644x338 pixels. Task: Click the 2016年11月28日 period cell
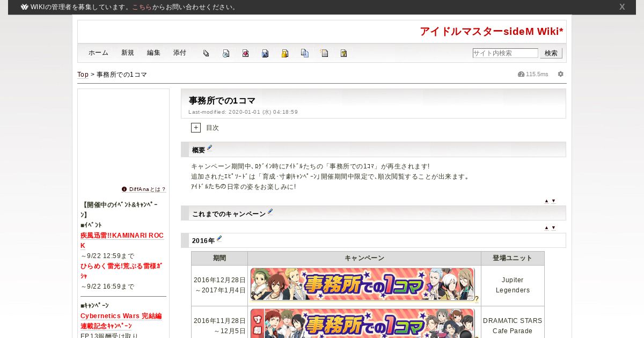coord(219,322)
